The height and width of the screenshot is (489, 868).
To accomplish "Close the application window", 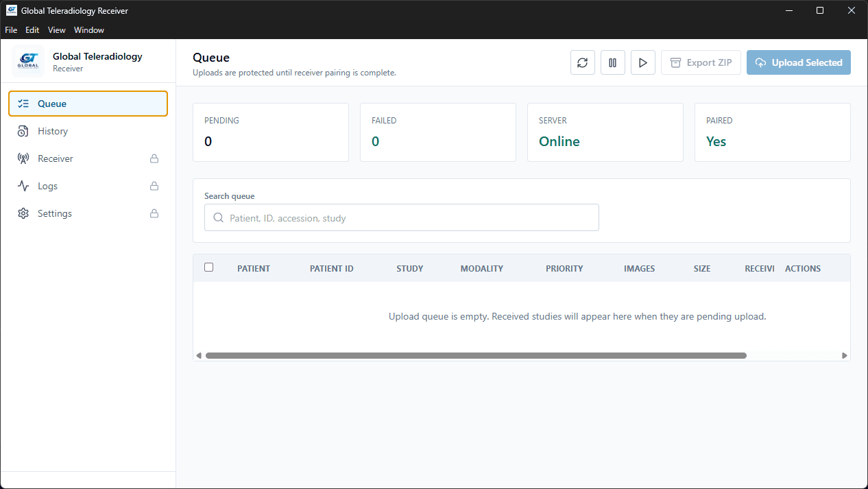I will [852, 10].
